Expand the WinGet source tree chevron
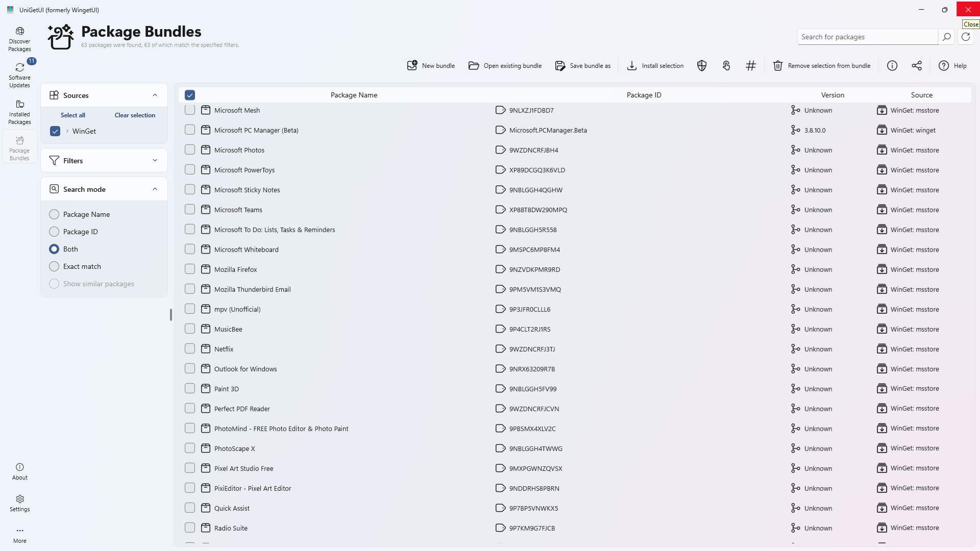The image size is (980, 551). pos(67,131)
